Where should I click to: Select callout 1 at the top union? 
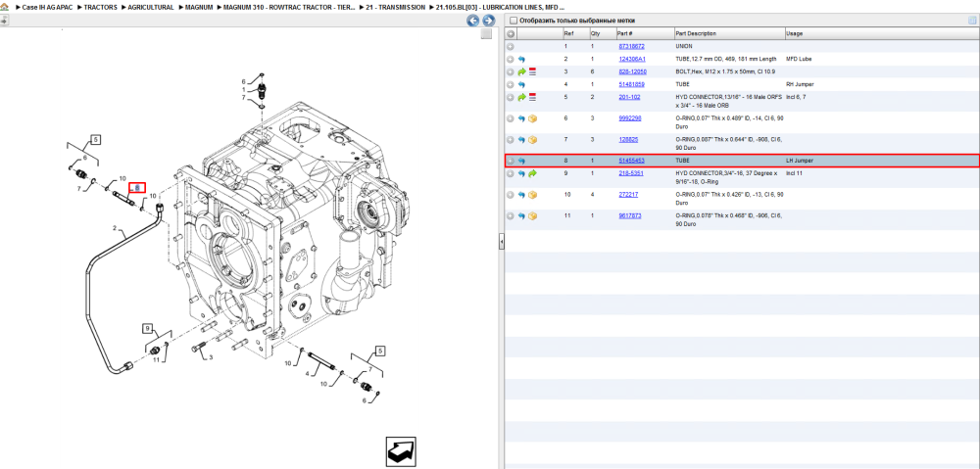[x=244, y=89]
